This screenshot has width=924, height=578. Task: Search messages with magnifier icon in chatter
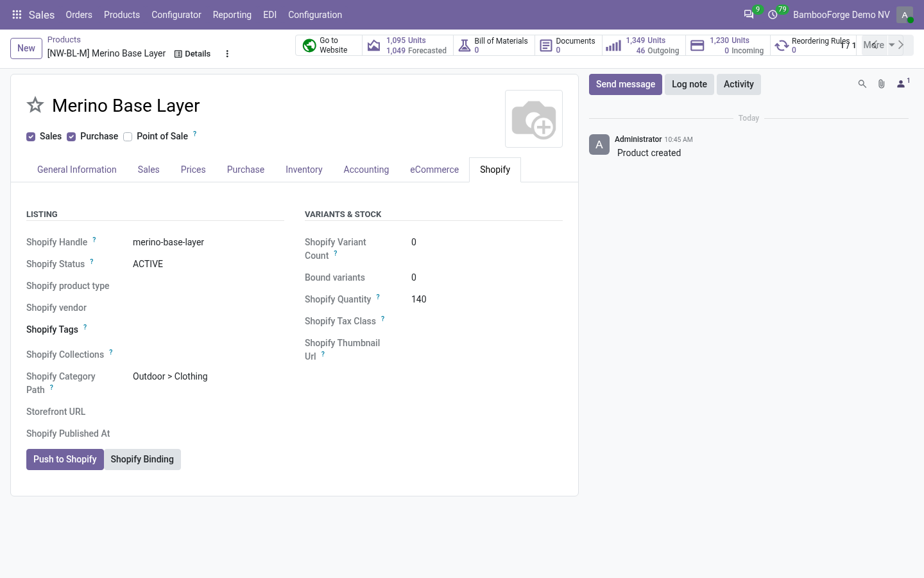tap(862, 84)
